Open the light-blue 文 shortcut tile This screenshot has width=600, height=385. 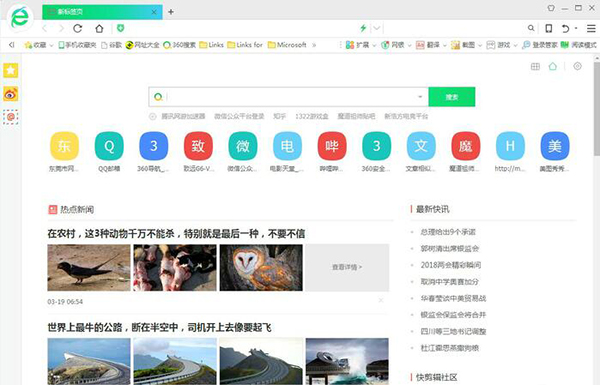421,146
